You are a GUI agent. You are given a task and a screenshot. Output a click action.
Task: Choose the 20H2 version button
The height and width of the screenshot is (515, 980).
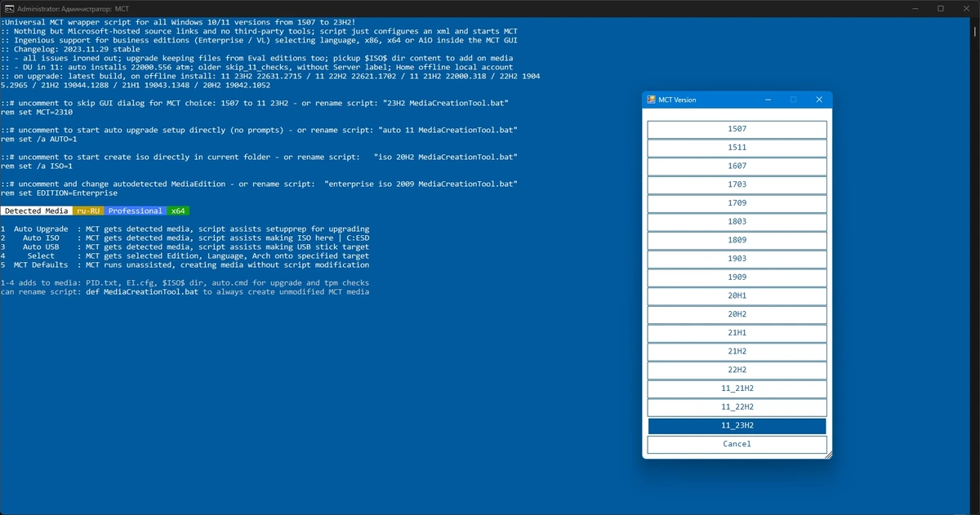[x=737, y=314]
